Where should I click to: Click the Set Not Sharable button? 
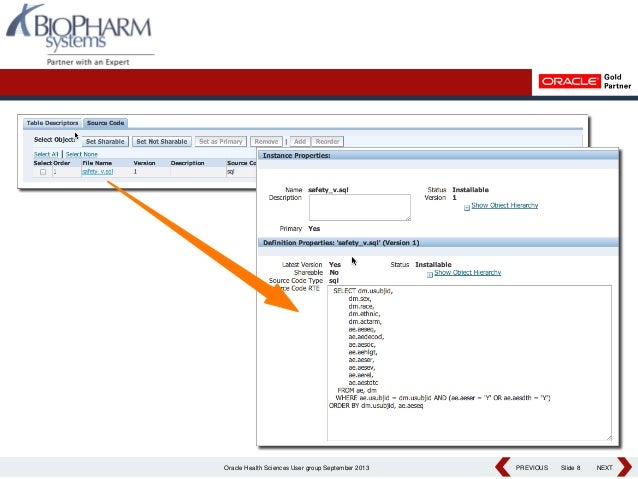162,142
